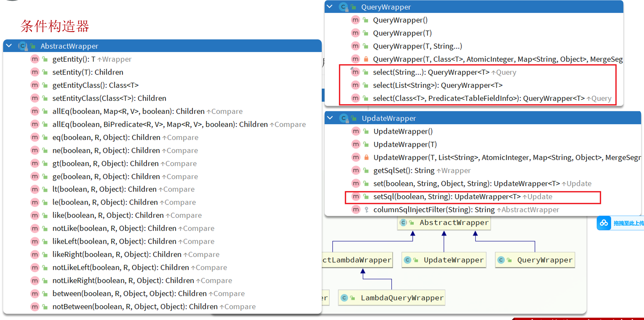The image size is (644, 320).
Task: Click the UpdateWrapper class icon in header
Action: coord(344,118)
